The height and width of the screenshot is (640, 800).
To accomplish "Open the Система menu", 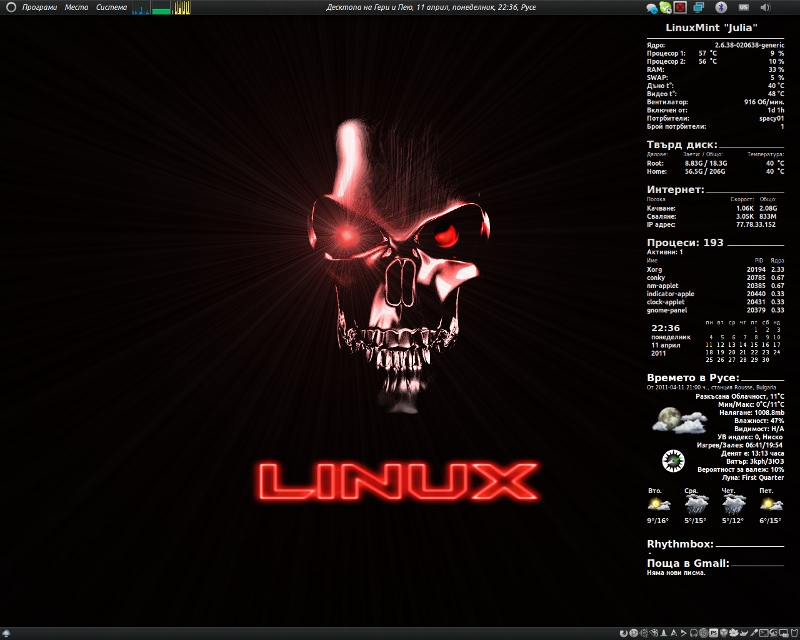I will (111, 7).
